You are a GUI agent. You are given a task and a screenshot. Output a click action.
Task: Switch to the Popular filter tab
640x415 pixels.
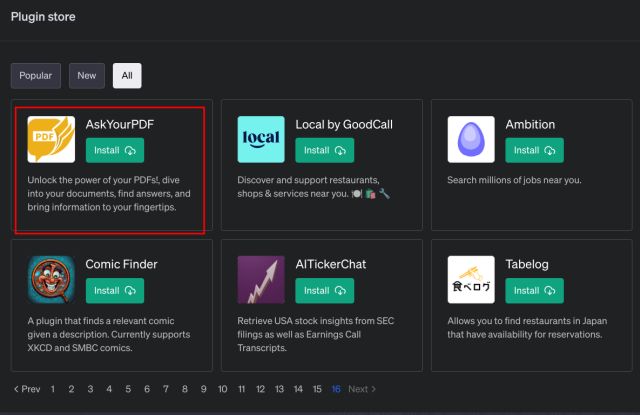tap(36, 75)
